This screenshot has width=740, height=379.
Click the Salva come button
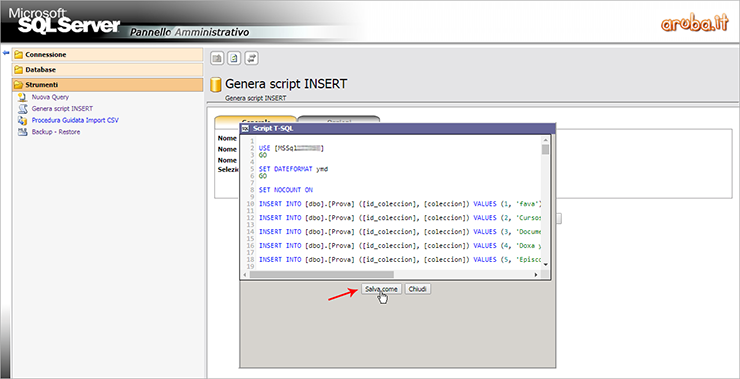coord(381,289)
